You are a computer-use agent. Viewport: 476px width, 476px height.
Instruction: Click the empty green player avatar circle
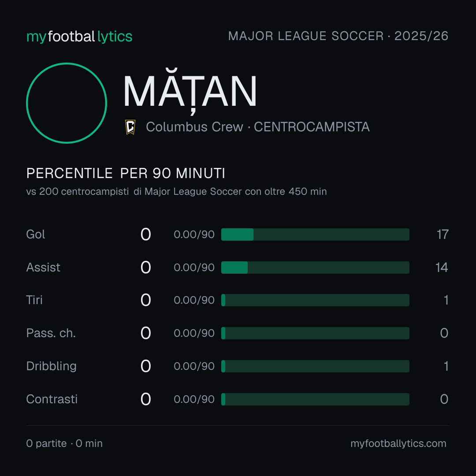pos(67,103)
